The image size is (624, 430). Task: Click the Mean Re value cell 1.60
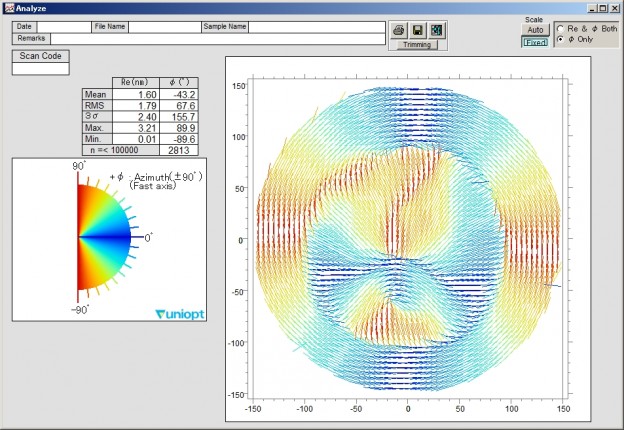(x=136, y=94)
